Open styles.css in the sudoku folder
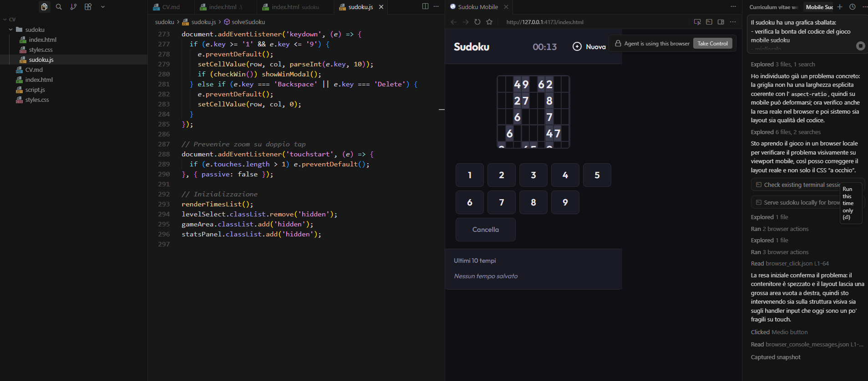The height and width of the screenshot is (381, 868). pyautogui.click(x=41, y=50)
